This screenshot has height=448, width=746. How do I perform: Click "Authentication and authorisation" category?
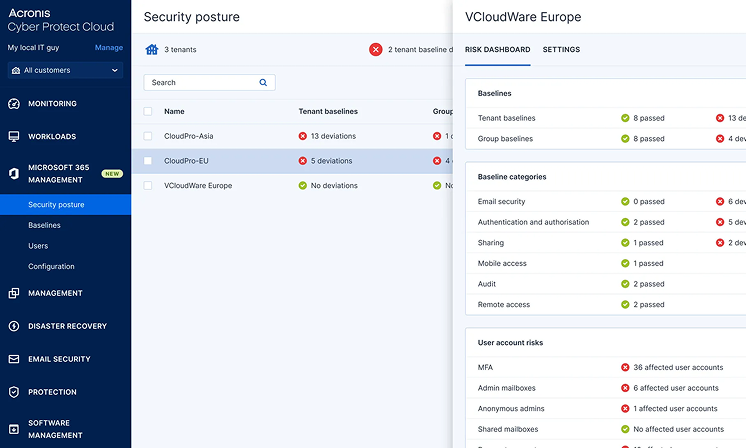click(533, 222)
